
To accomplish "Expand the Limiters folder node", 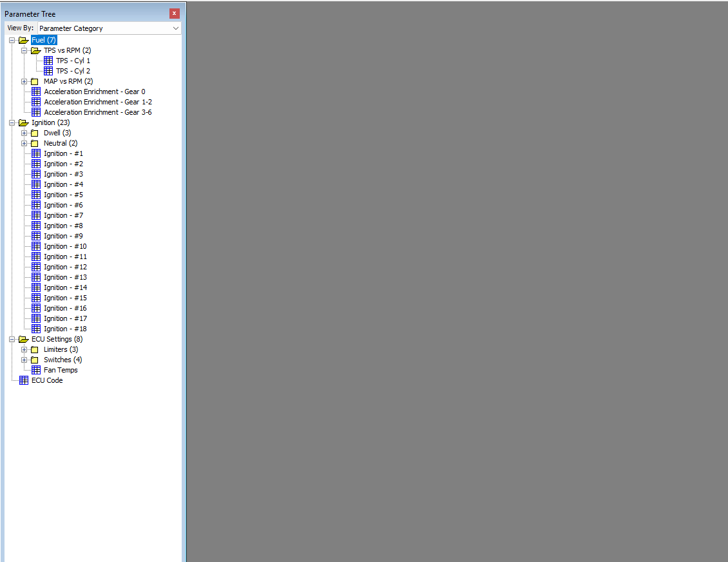I will pyautogui.click(x=24, y=350).
